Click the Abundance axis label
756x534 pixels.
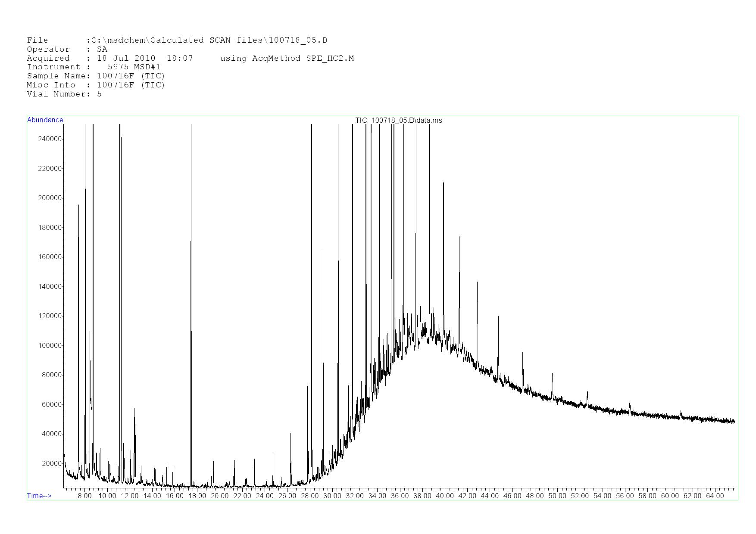[x=45, y=120]
